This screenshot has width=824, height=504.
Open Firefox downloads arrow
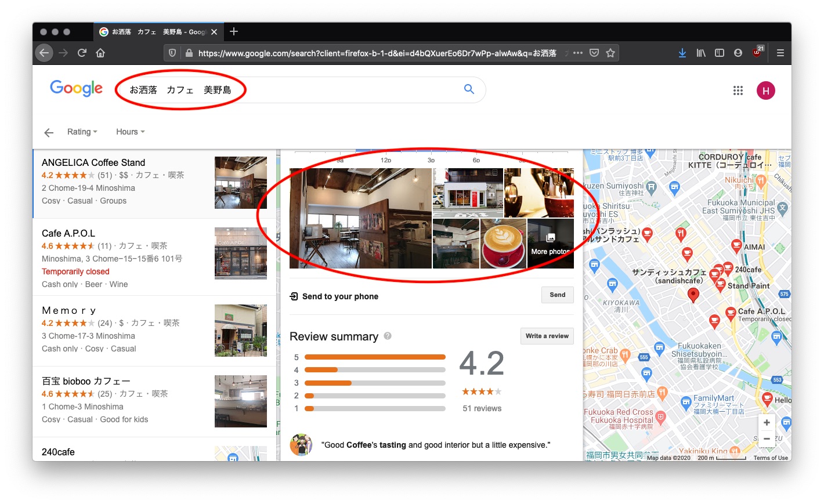click(x=682, y=53)
